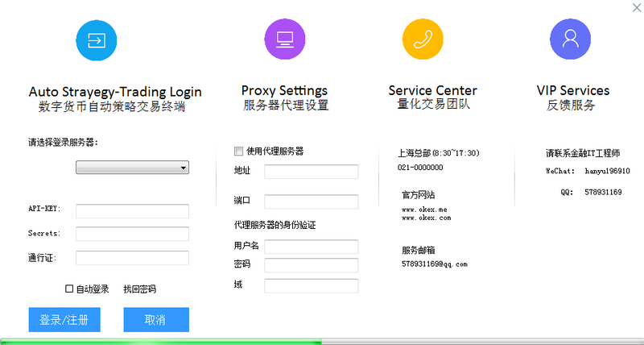Open the VIP Services user icon
Viewport: 644px width, 345px height.
pyautogui.click(x=570, y=39)
